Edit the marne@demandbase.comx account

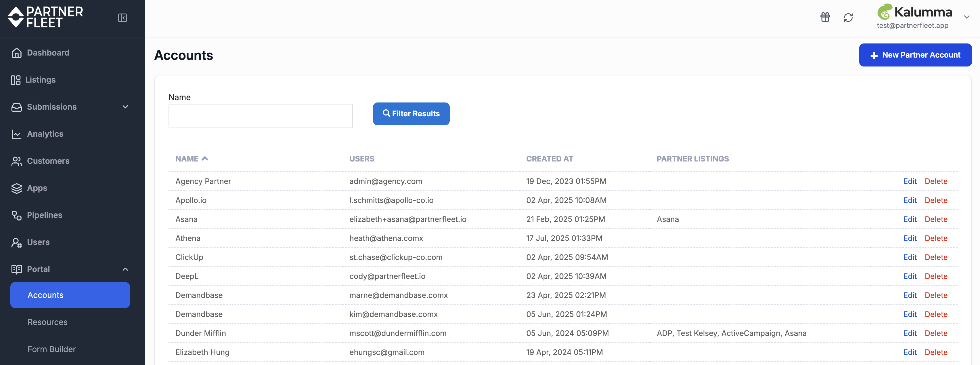click(910, 295)
